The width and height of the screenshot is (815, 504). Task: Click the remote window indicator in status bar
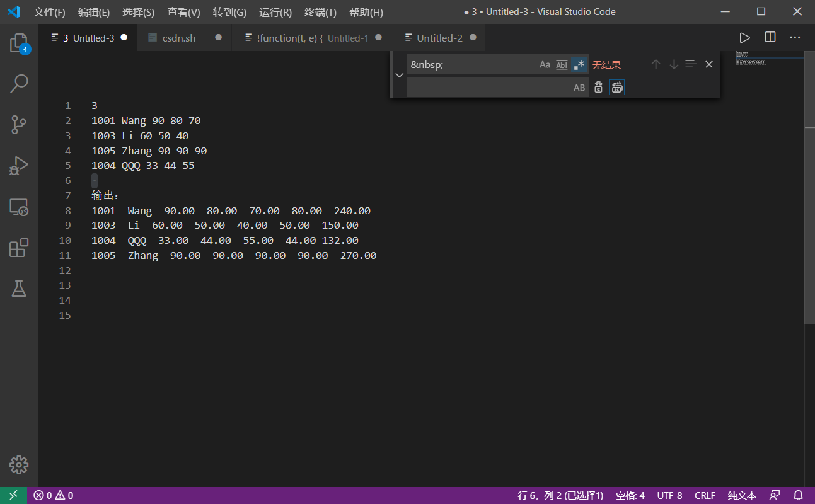(13, 495)
